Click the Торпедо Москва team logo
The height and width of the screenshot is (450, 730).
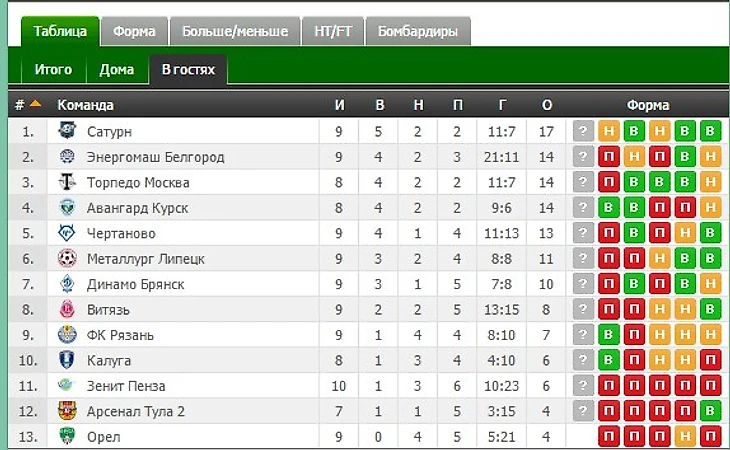67,182
